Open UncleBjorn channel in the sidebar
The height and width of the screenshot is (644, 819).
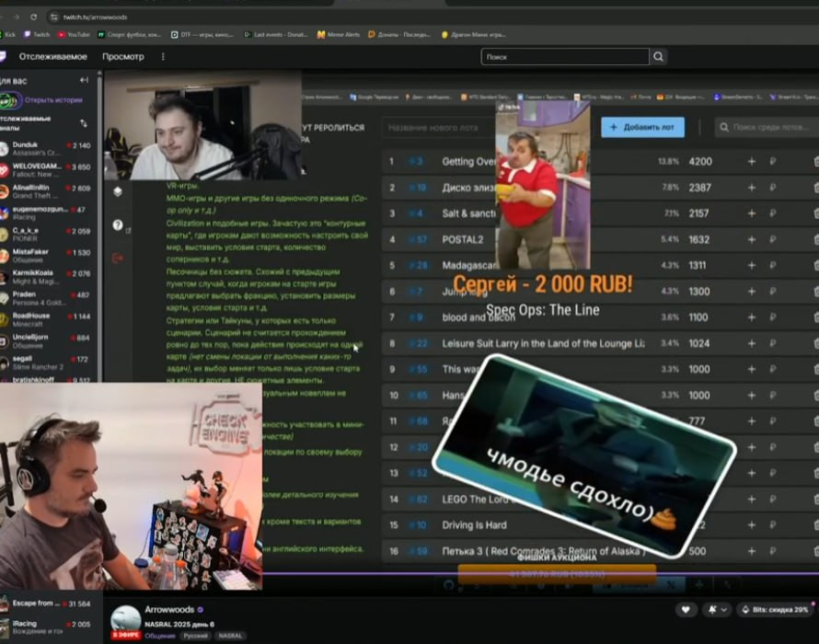click(x=46, y=341)
